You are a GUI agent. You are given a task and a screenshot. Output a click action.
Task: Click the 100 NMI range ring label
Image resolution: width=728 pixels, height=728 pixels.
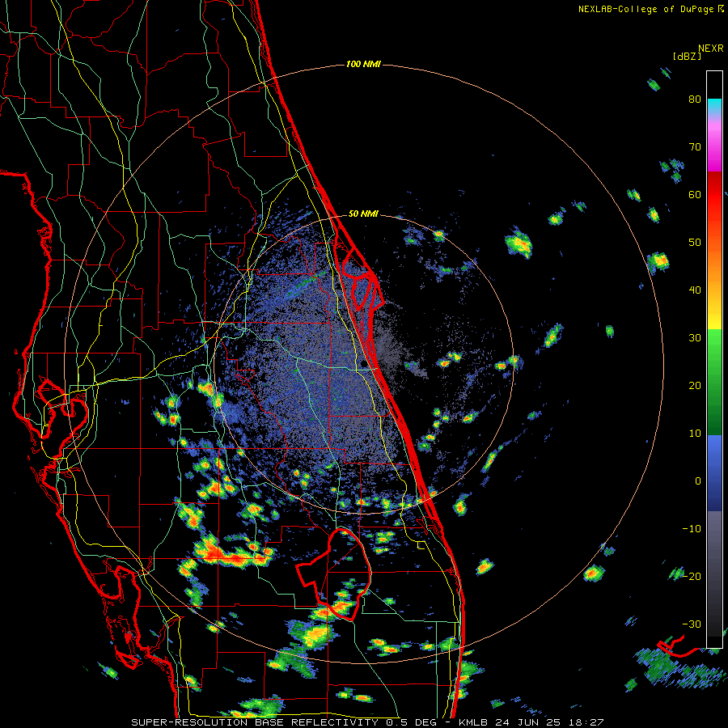click(363, 64)
